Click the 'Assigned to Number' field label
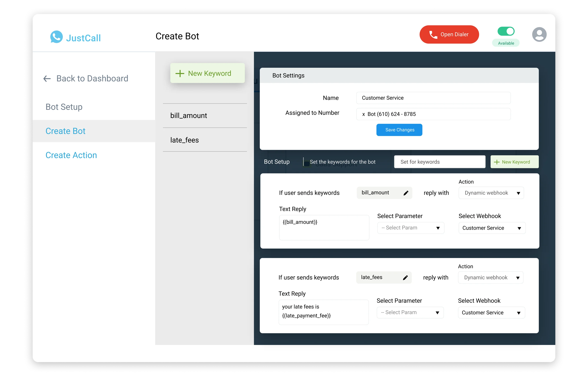 tap(312, 113)
